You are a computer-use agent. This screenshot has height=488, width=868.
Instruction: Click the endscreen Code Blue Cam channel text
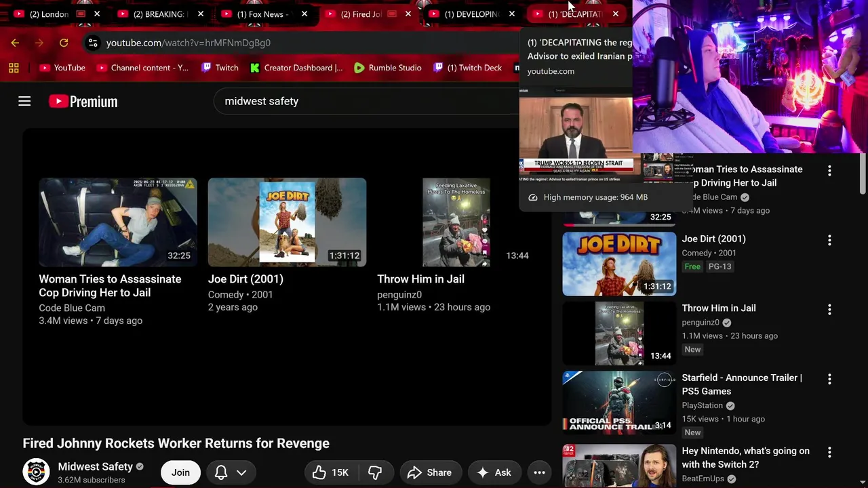[x=72, y=308]
